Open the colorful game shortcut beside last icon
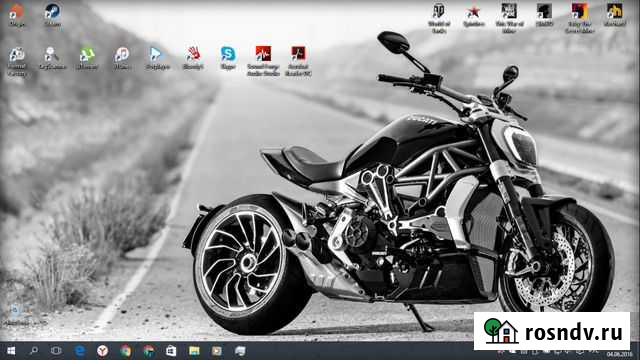The image size is (640, 360). [x=580, y=18]
